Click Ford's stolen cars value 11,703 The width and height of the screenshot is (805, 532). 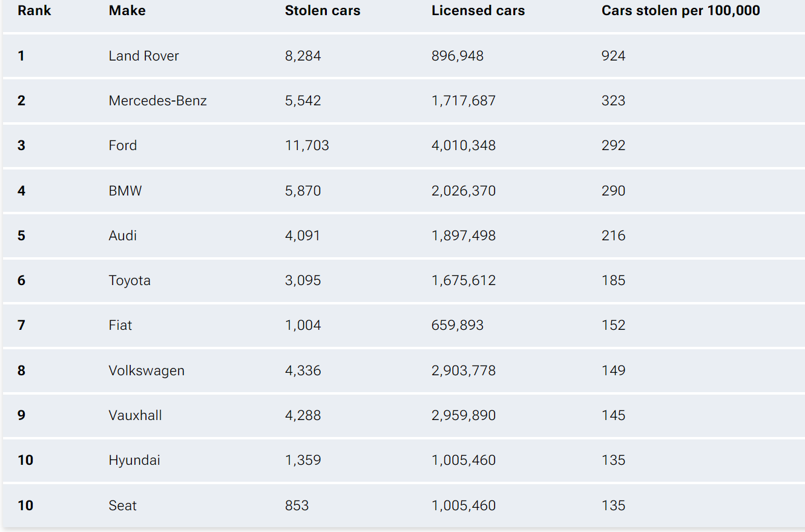click(x=307, y=145)
